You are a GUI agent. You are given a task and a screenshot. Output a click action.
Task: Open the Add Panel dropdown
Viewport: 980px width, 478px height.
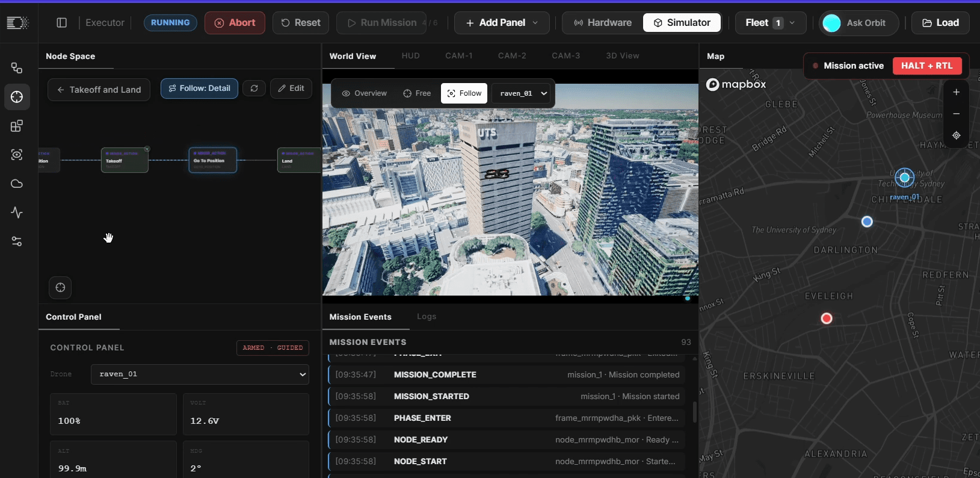tap(502, 23)
